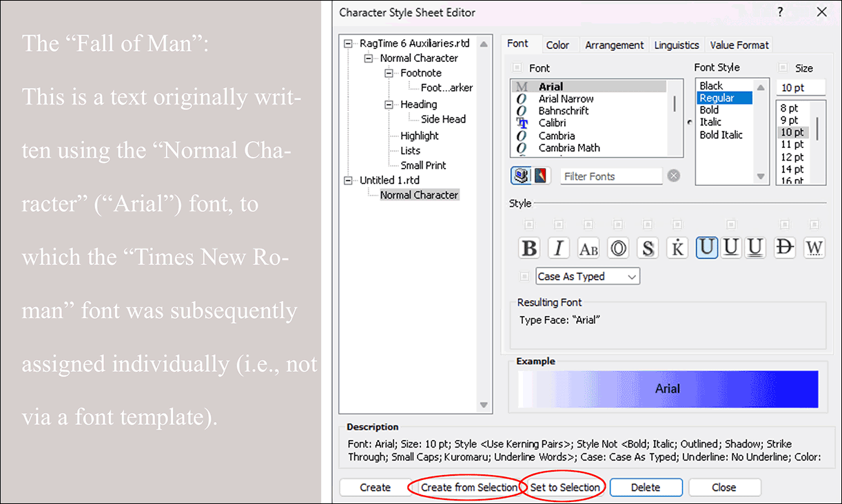
Task: Click in the Filter Fonts input field
Action: [x=610, y=176]
